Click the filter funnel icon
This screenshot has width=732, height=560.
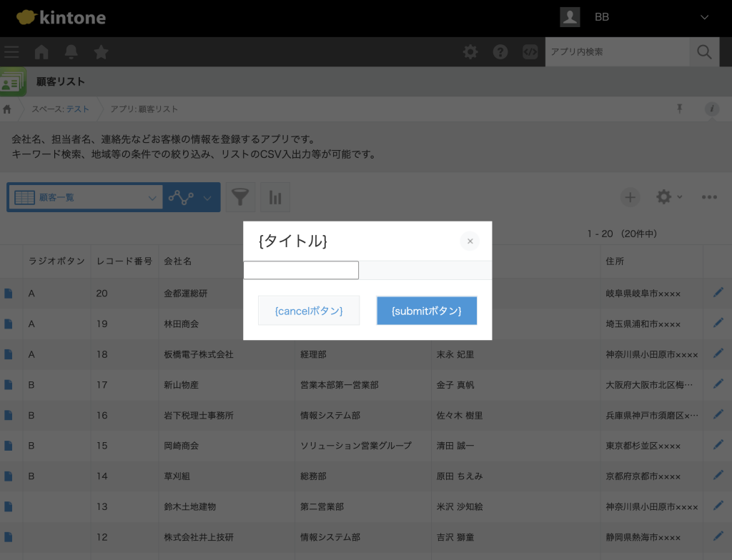240,198
